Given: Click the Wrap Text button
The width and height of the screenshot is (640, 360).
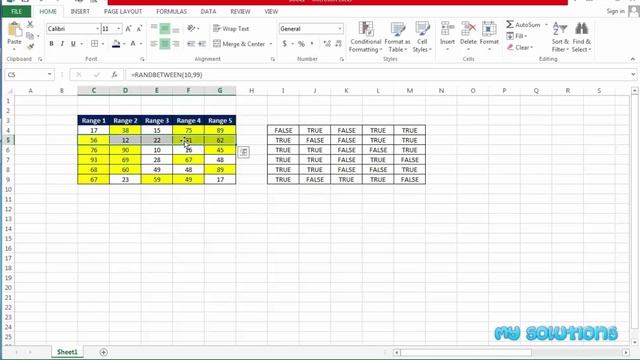Looking at the screenshot, I should pyautogui.click(x=231, y=29).
